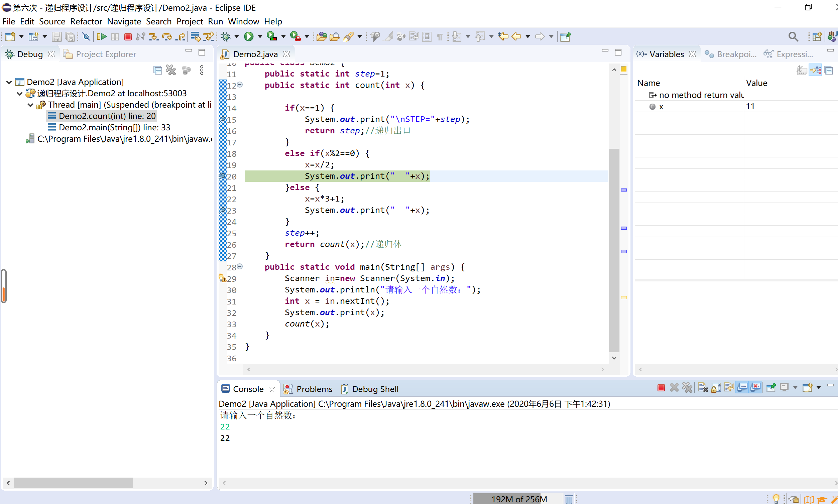Viewport: 838px width, 504px height.
Task: Open the File menu
Action: pyautogui.click(x=9, y=21)
